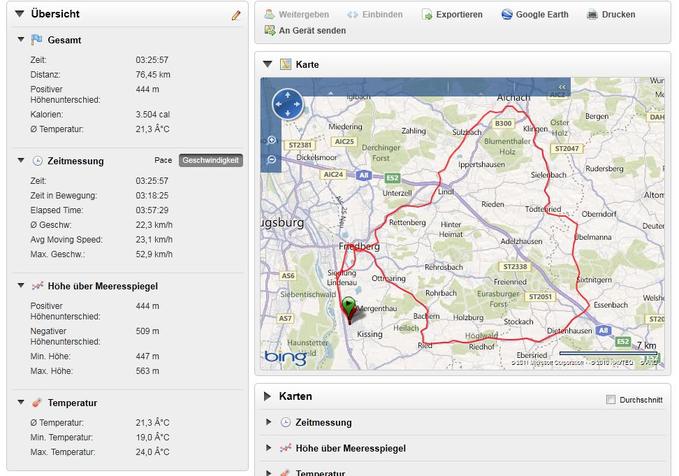Viewport: 679px width, 476px height.
Task: Collapse the Karte map section
Action: click(268, 64)
